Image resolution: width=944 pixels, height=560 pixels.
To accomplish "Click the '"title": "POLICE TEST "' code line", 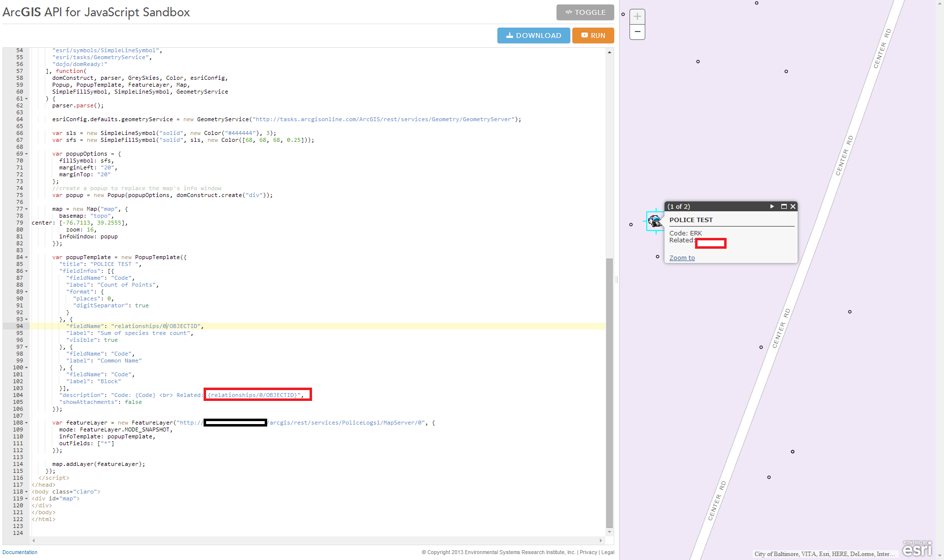I will (101, 264).
